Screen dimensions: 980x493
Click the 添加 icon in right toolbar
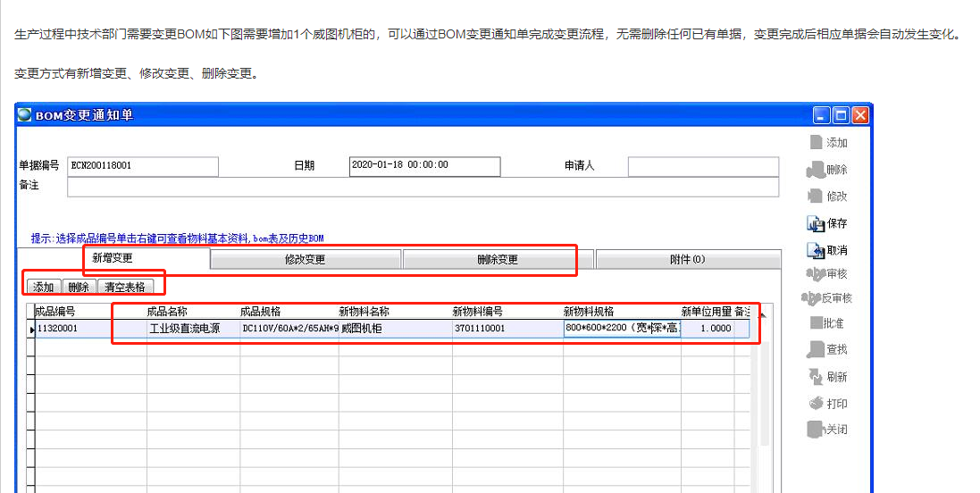[x=816, y=143]
